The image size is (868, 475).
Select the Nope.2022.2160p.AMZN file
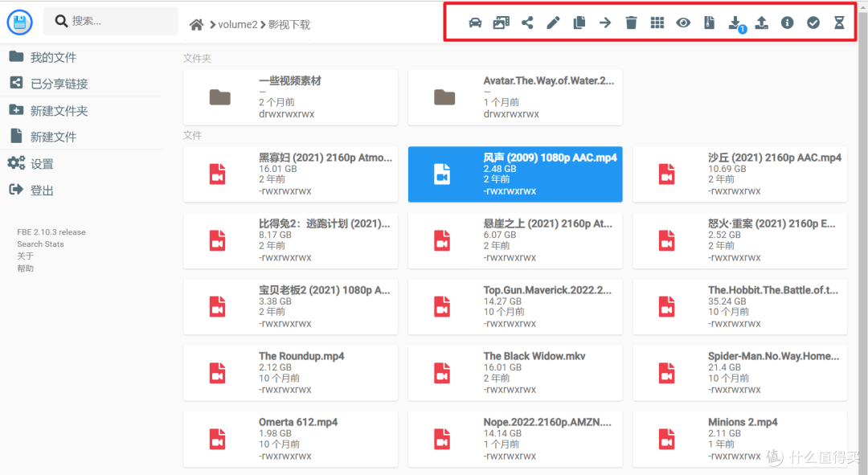(515, 439)
